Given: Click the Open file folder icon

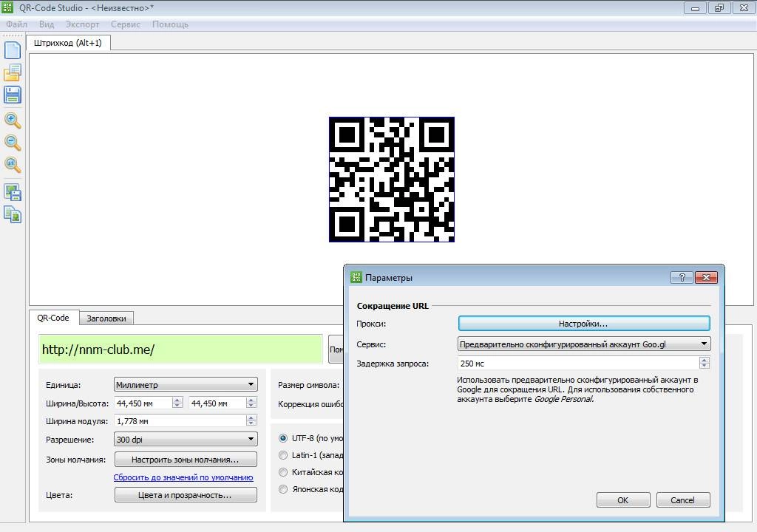Looking at the screenshot, I should 13,72.
